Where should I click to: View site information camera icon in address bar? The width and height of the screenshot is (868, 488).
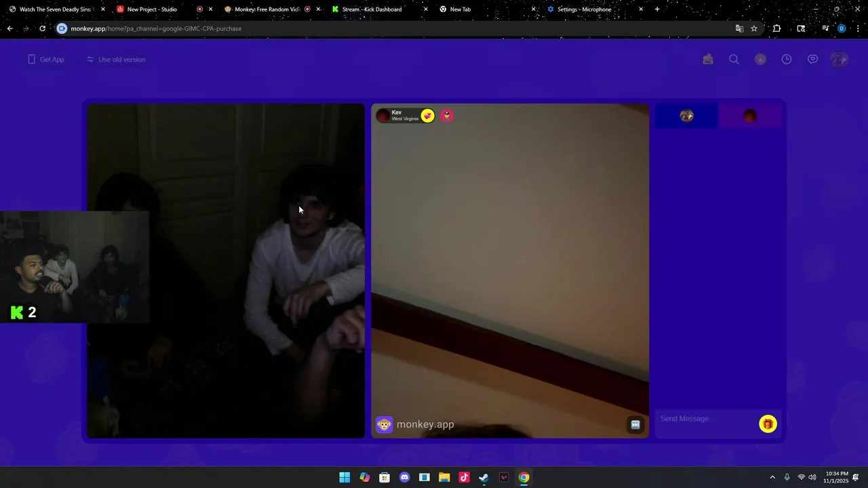[62, 28]
